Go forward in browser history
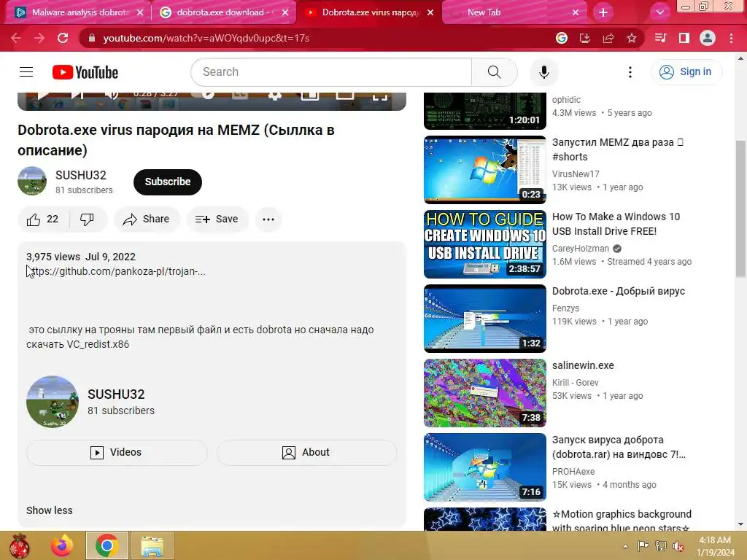Image resolution: width=747 pixels, height=560 pixels. [39, 38]
